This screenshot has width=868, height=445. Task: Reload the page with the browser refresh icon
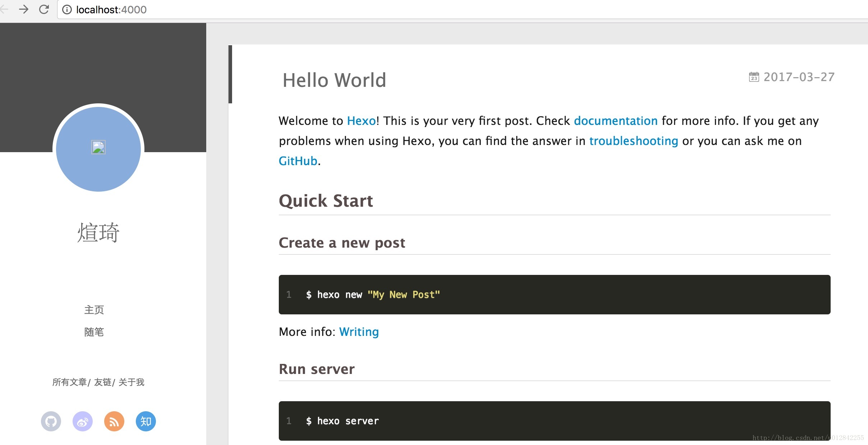[x=44, y=9]
